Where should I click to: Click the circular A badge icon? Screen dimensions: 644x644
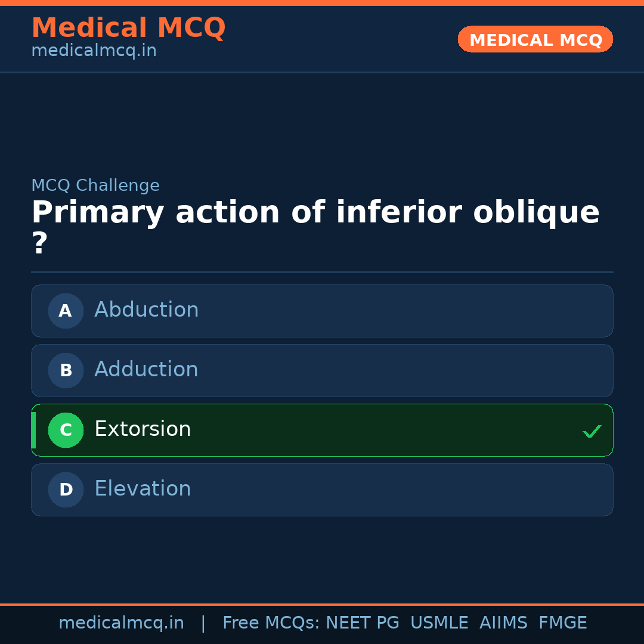65,311
